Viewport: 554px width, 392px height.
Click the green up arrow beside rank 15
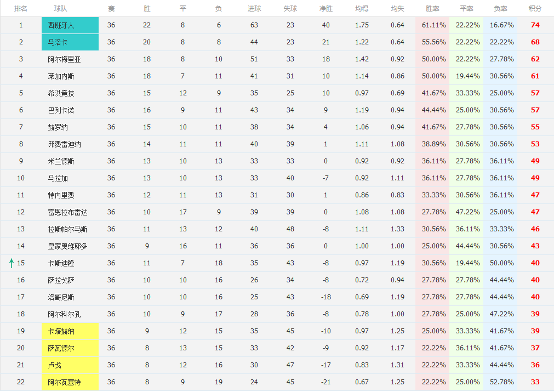(x=11, y=263)
